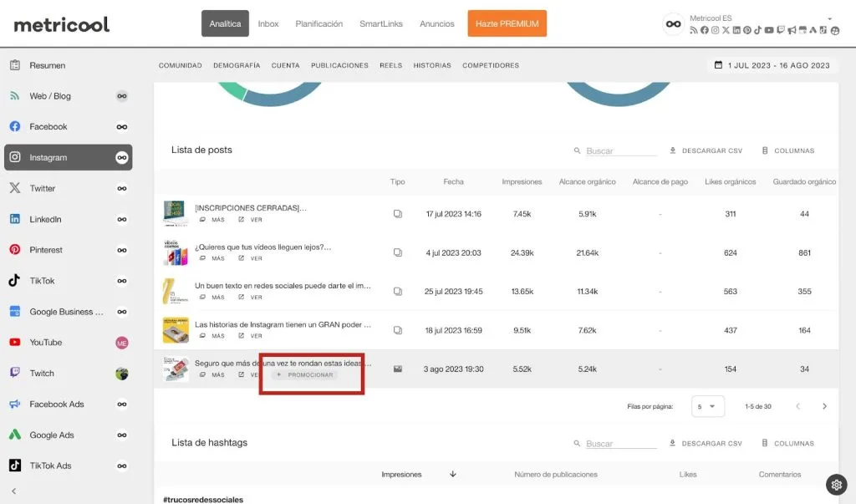Download the hashtags list as CSV

706,443
